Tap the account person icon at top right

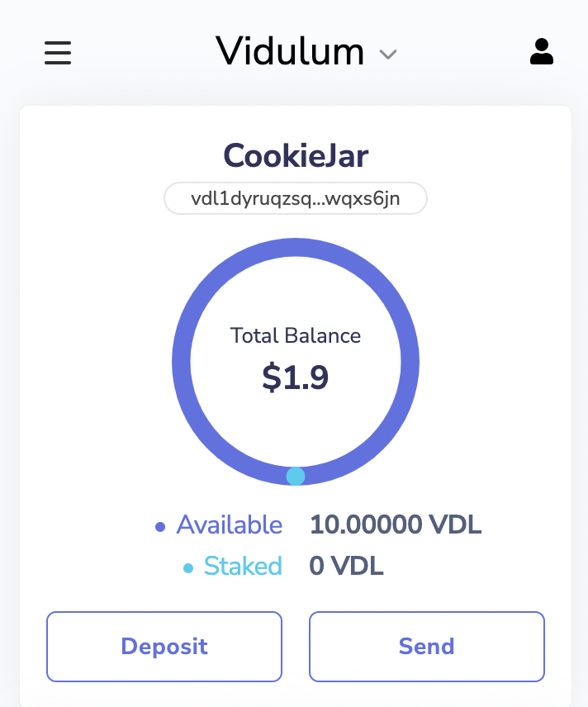[x=541, y=52]
